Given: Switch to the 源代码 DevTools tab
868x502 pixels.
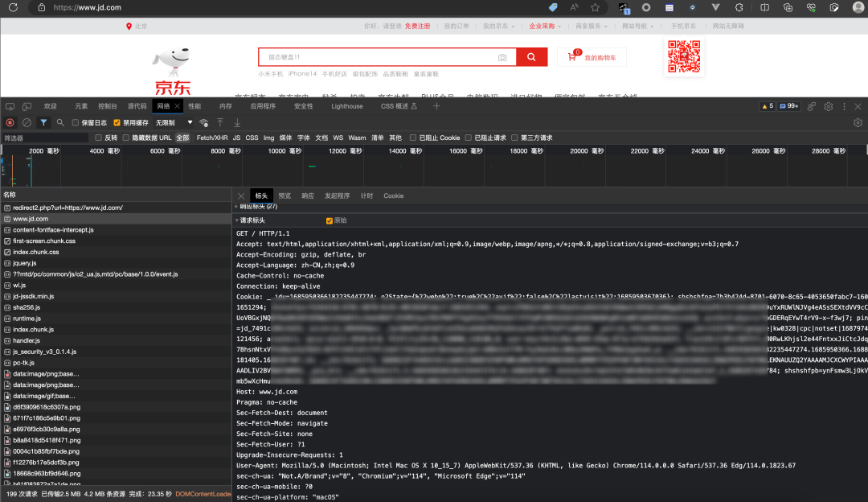Looking at the screenshot, I should [x=137, y=106].
